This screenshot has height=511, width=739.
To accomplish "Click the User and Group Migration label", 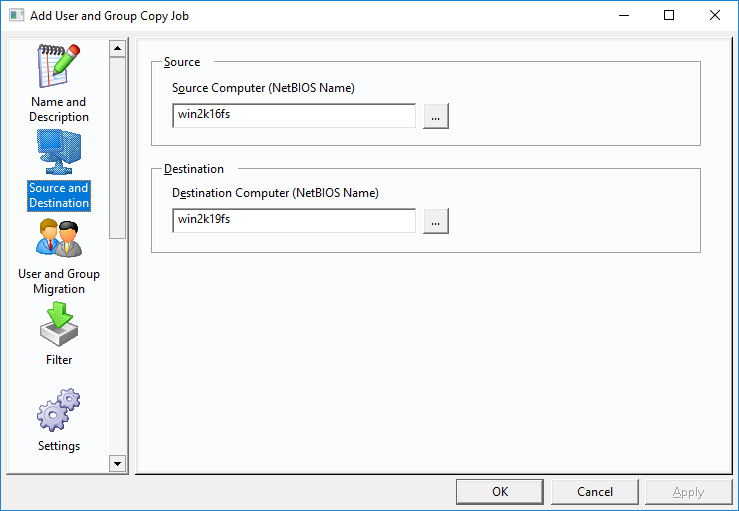I will pyautogui.click(x=59, y=281).
